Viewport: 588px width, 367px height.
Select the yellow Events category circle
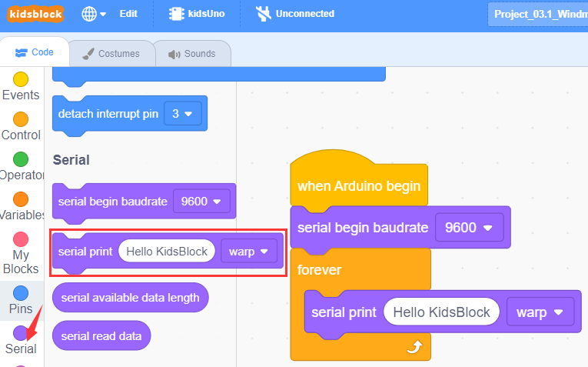point(21,79)
